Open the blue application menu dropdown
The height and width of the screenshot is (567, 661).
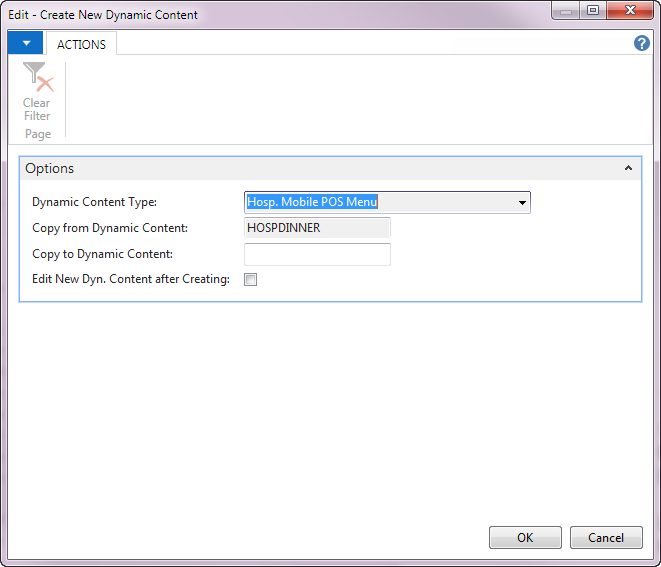tap(25, 43)
